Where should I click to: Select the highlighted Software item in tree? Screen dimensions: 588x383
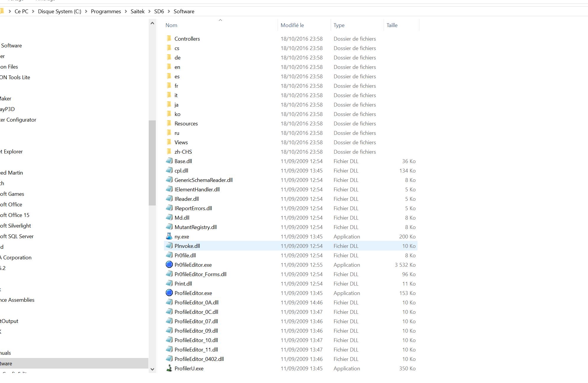pos(74,363)
